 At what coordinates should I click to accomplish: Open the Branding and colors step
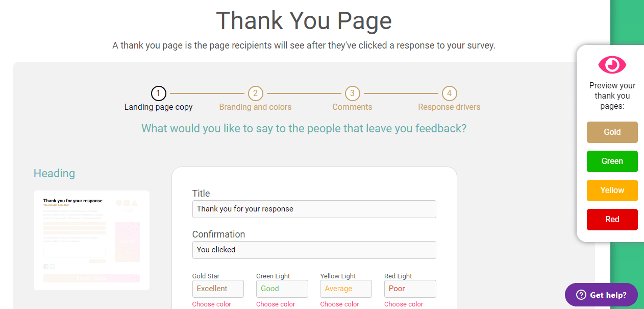pyautogui.click(x=255, y=107)
